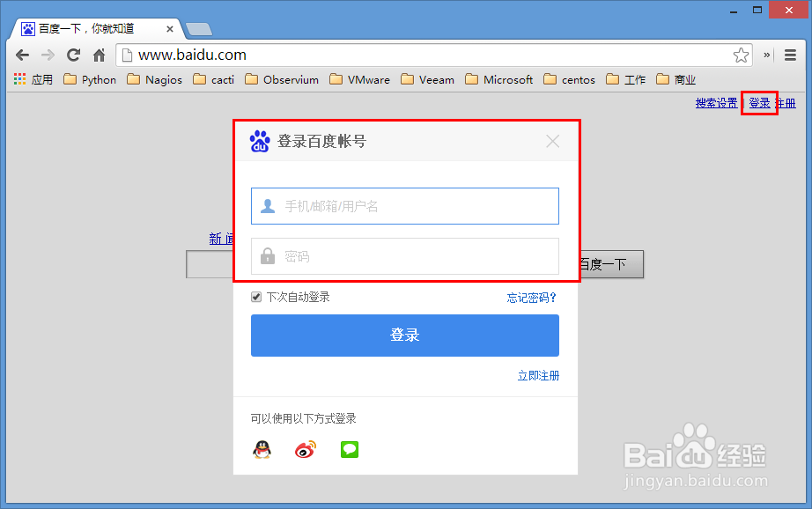Open the centos bookmarks folder
Image resolution: width=812 pixels, height=509 pixels.
(569, 79)
